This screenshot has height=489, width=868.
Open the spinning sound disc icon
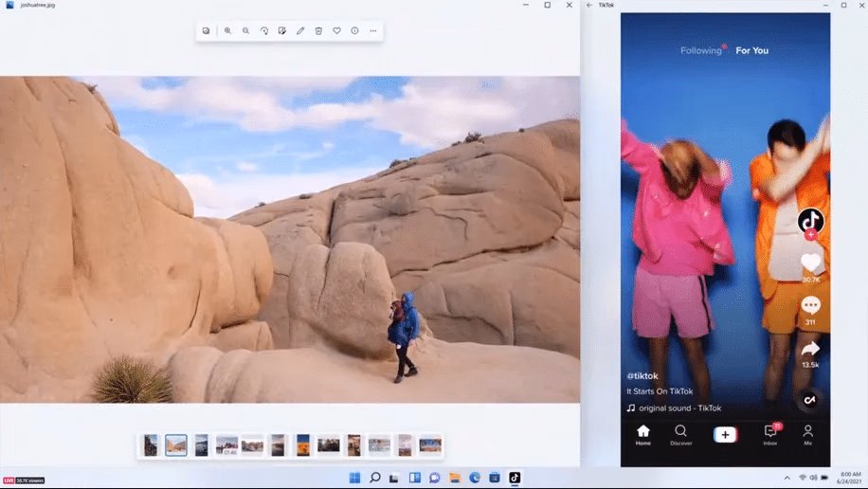coord(810,400)
